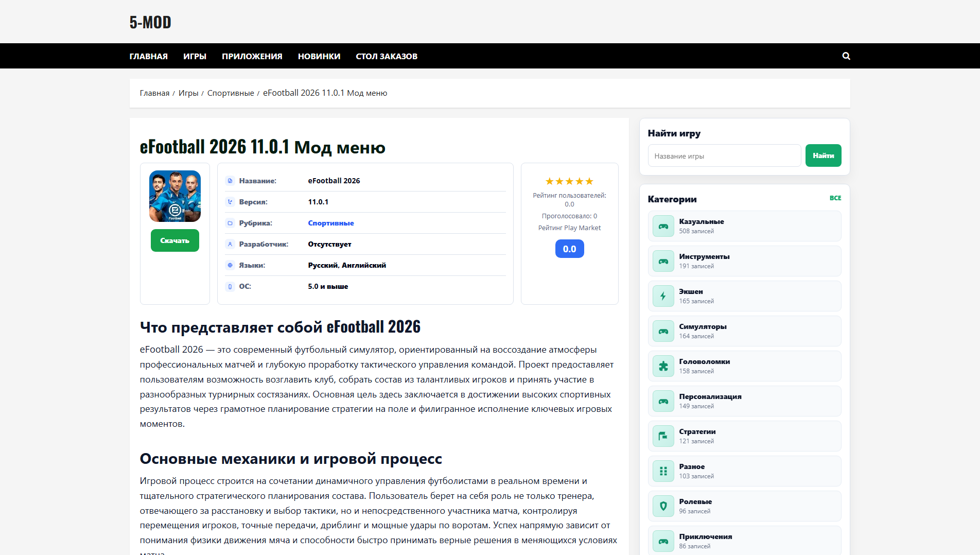
Task: Click the device icon beside ОС
Action: click(230, 287)
